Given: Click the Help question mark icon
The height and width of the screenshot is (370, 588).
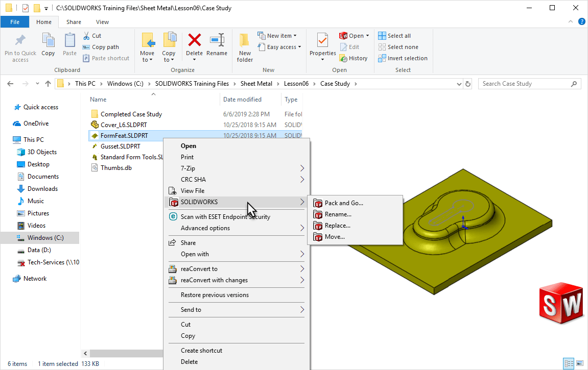Looking at the screenshot, I should [x=582, y=22].
